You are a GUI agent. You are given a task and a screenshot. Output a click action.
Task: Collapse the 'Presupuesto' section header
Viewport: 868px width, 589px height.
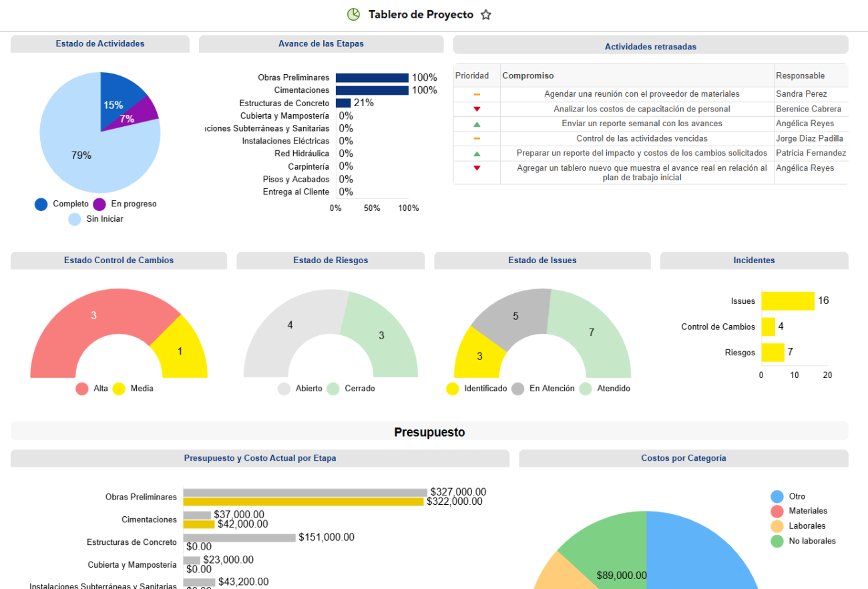(429, 432)
